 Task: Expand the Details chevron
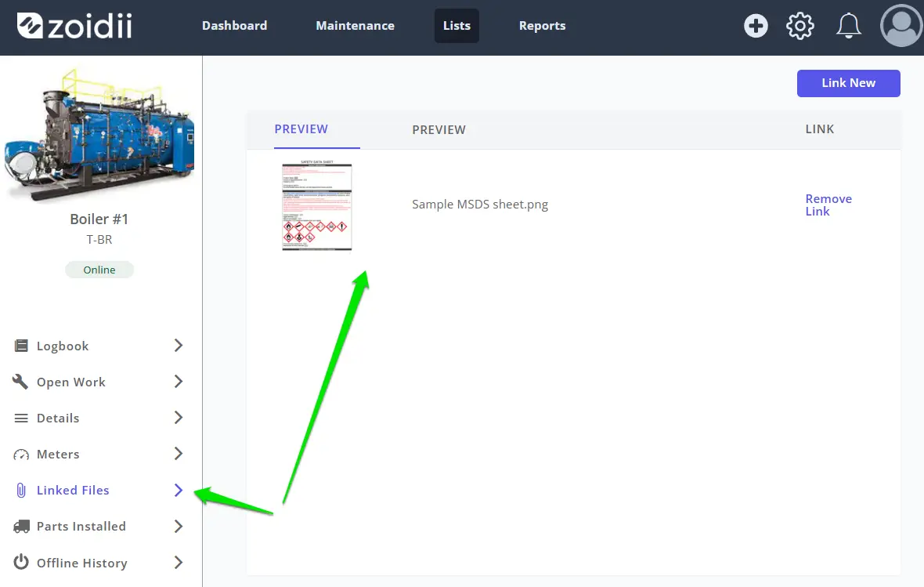(x=179, y=418)
